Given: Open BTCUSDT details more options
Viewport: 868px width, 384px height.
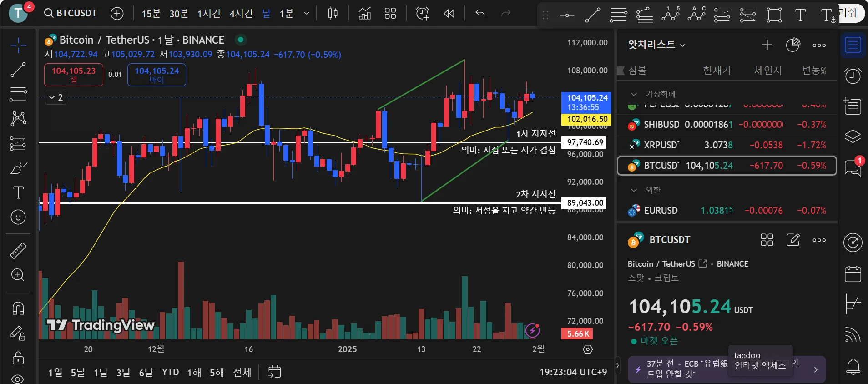Looking at the screenshot, I should [x=819, y=240].
